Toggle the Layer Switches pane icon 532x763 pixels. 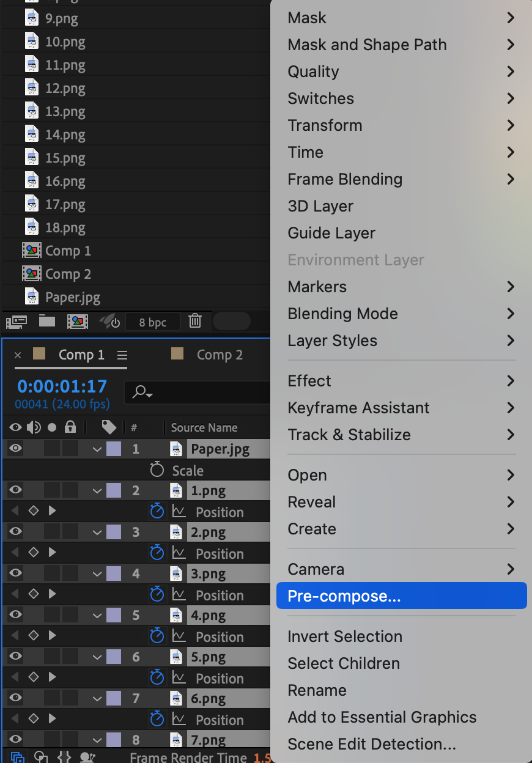[18, 757]
